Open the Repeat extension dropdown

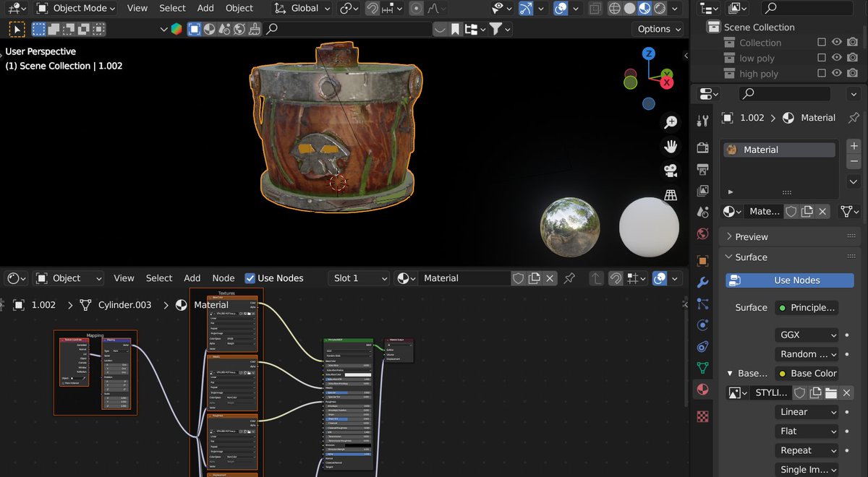click(x=808, y=450)
